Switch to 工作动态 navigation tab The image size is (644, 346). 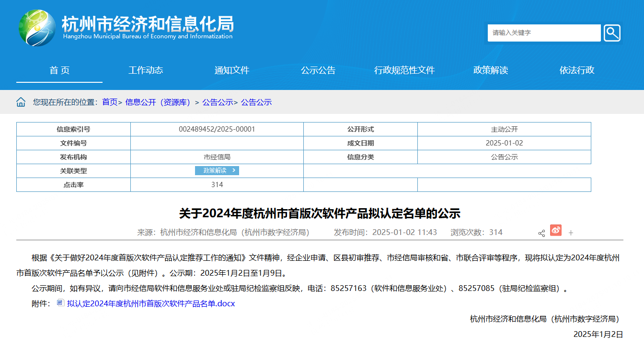click(x=146, y=70)
